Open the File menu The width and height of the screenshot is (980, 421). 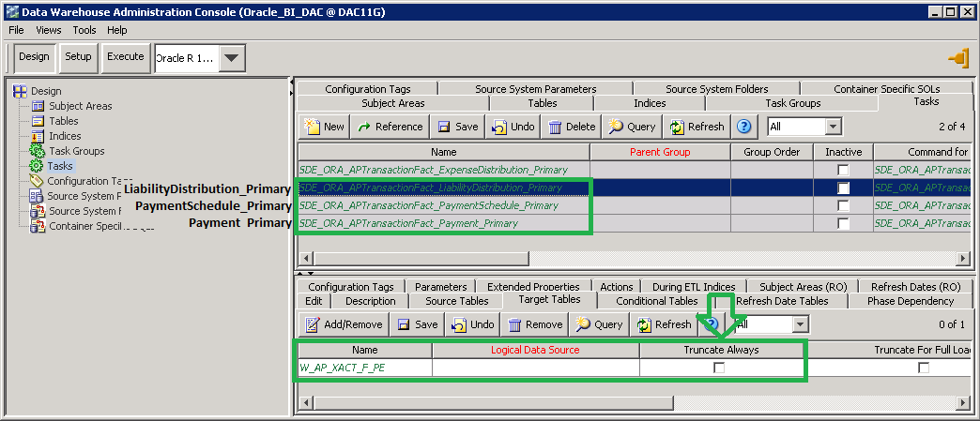(16, 30)
